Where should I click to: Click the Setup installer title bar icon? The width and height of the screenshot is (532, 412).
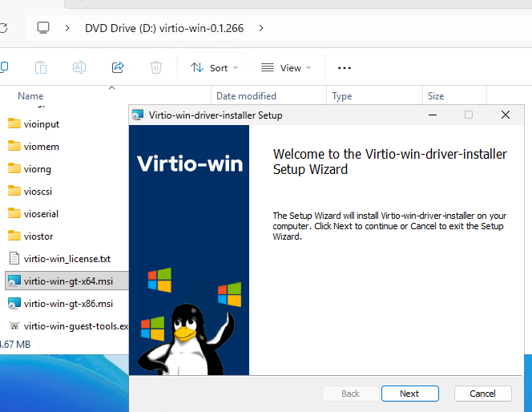click(x=138, y=115)
